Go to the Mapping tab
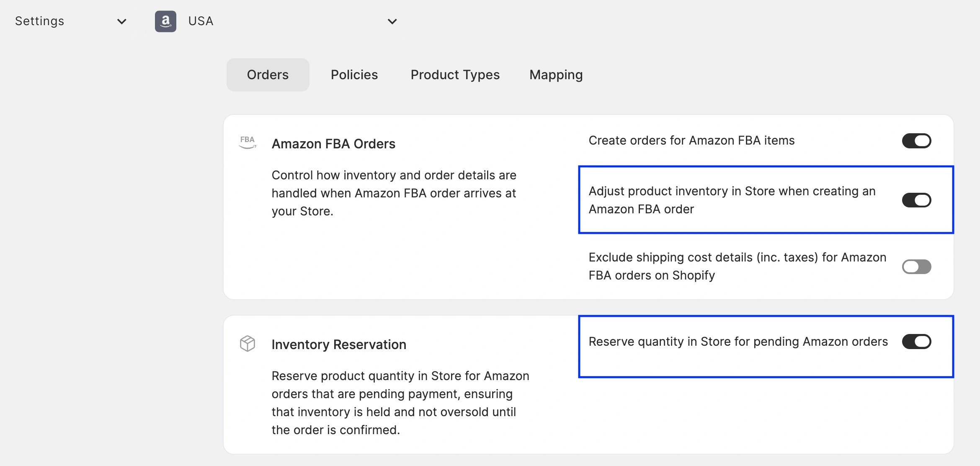The width and height of the screenshot is (980, 466). (x=556, y=75)
